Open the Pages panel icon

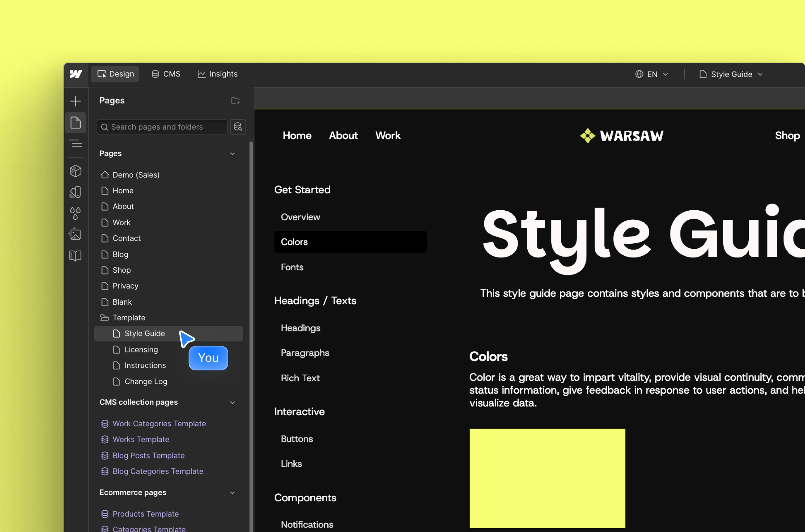click(76, 123)
